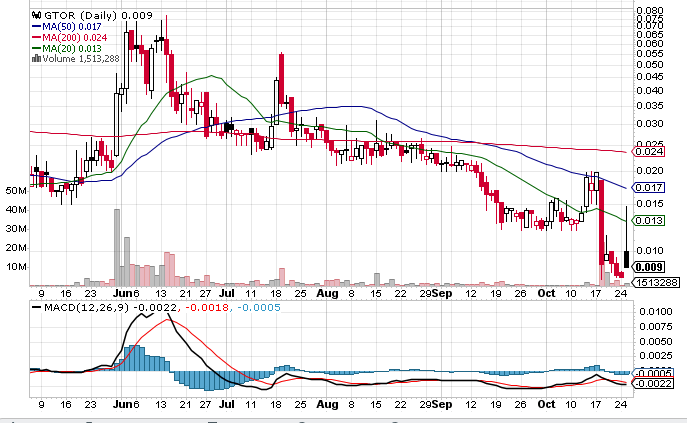Click the 0.055 price axis label
This screenshot has width=687, height=423.
[x=650, y=53]
